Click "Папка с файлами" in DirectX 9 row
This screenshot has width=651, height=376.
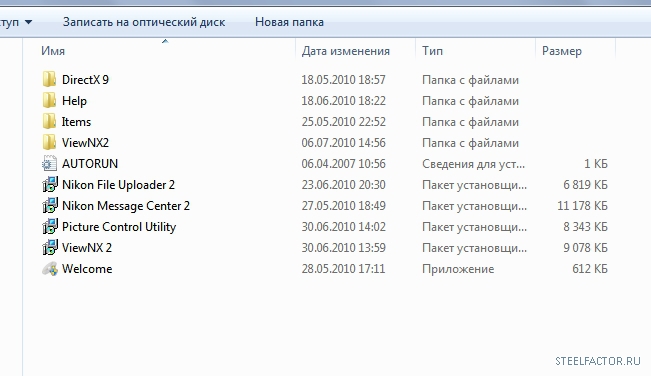coord(470,80)
